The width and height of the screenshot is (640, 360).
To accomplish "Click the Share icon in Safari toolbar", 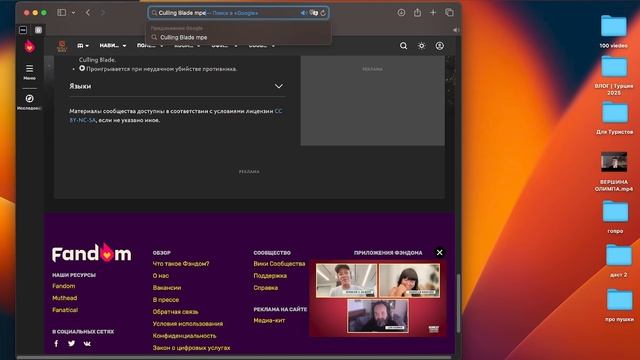I will tap(417, 13).
